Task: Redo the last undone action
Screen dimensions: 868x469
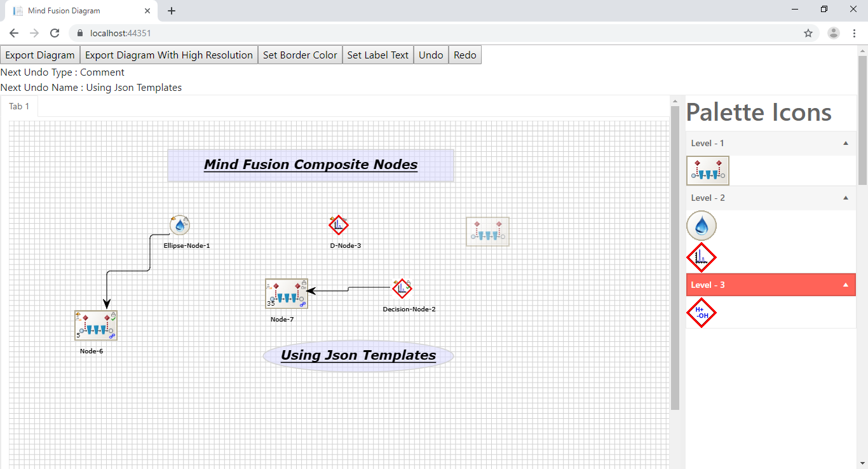Action: click(465, 55)
